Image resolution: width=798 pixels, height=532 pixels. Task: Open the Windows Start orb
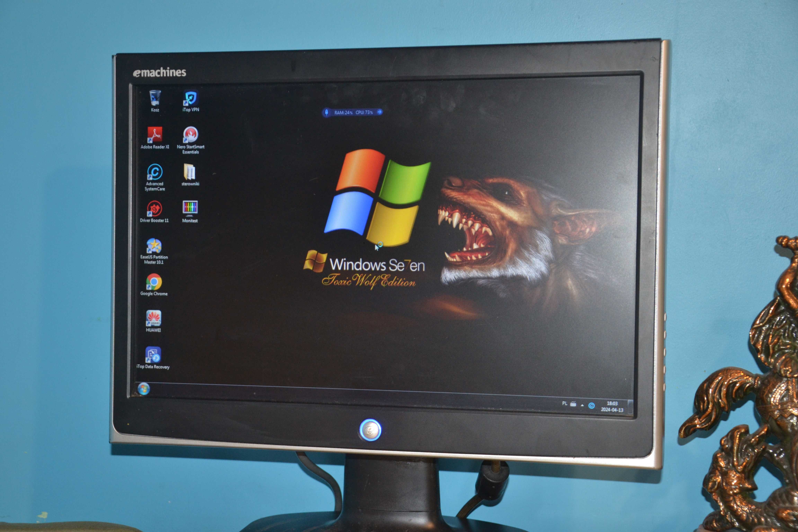click(144, 389)
